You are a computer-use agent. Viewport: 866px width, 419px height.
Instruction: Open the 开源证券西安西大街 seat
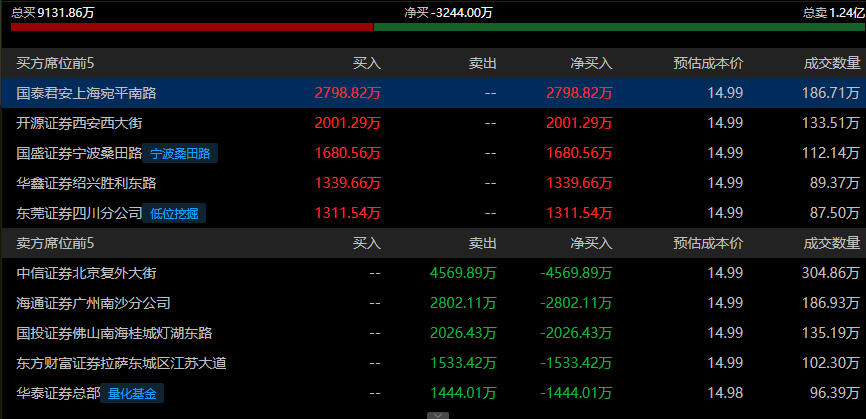pyautogui.click(x=80, y=123)
